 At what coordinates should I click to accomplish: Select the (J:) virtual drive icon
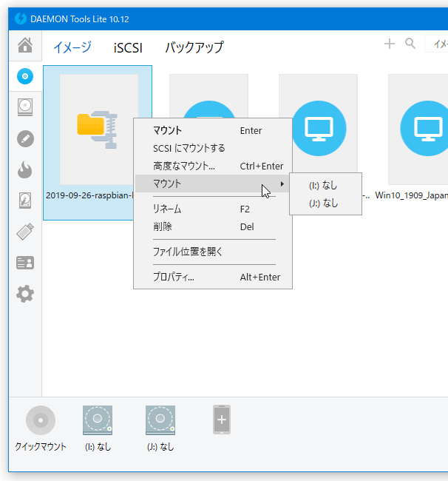(160, 420)
